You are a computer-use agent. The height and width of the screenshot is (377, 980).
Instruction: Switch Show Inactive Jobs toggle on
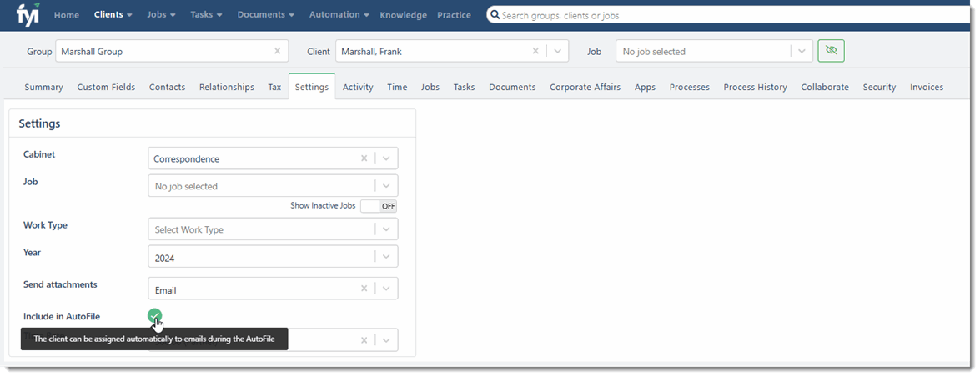(379, 206)
